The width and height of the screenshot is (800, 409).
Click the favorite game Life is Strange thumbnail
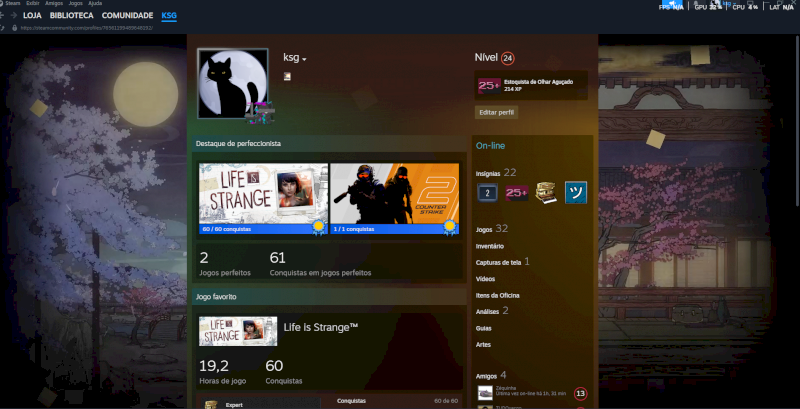[238, 331]
